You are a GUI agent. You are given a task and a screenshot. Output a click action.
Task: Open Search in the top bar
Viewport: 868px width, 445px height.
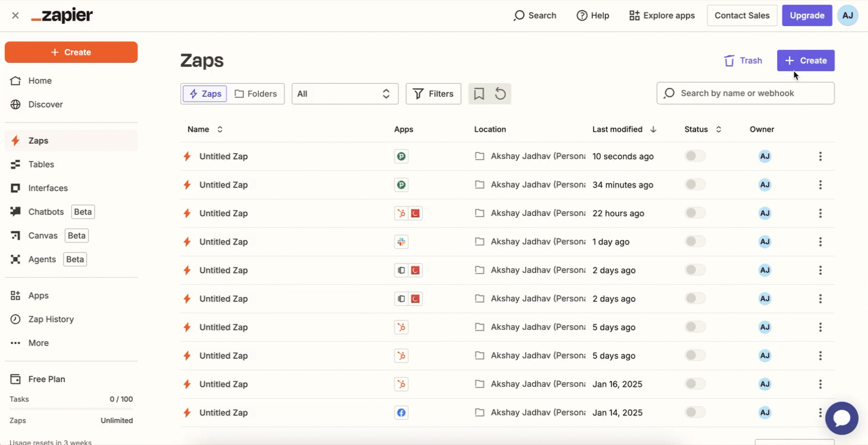click(535, 15)
